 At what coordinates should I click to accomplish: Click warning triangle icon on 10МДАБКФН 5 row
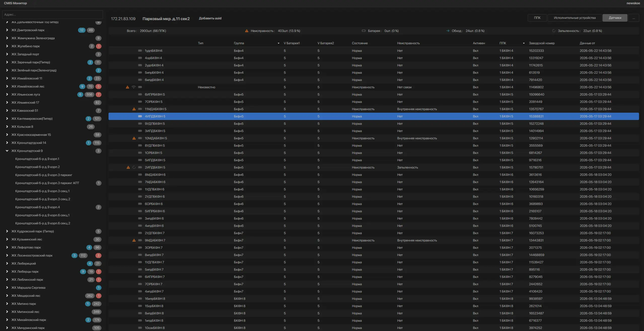pyautogui.click(x=134, y=138)
